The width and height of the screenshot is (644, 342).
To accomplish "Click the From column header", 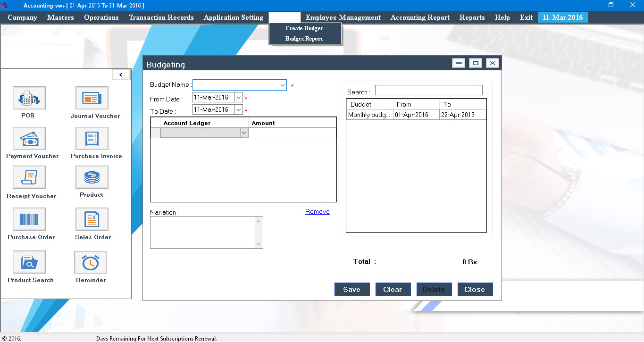I will [x=416, y=104].
